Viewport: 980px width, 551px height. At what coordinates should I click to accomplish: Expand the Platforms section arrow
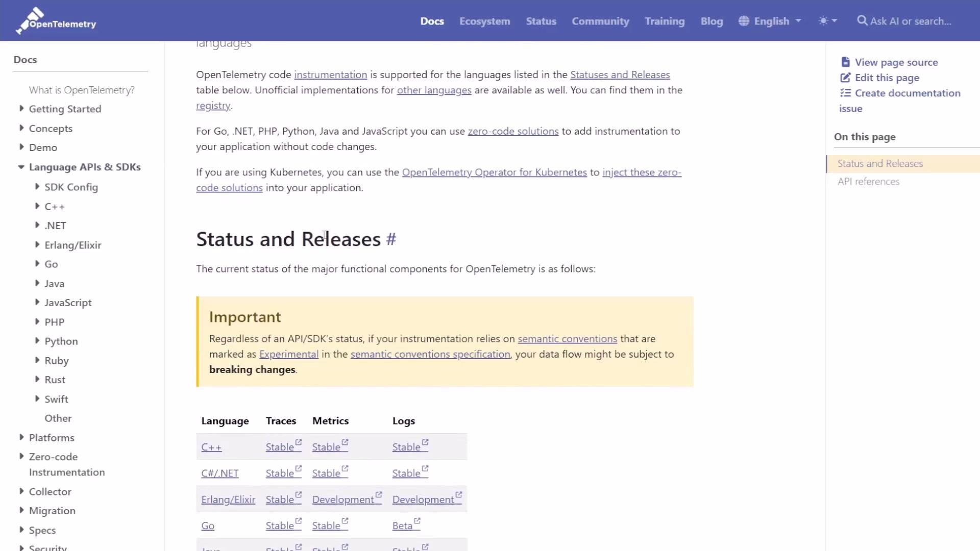click(x=21, y=437)
